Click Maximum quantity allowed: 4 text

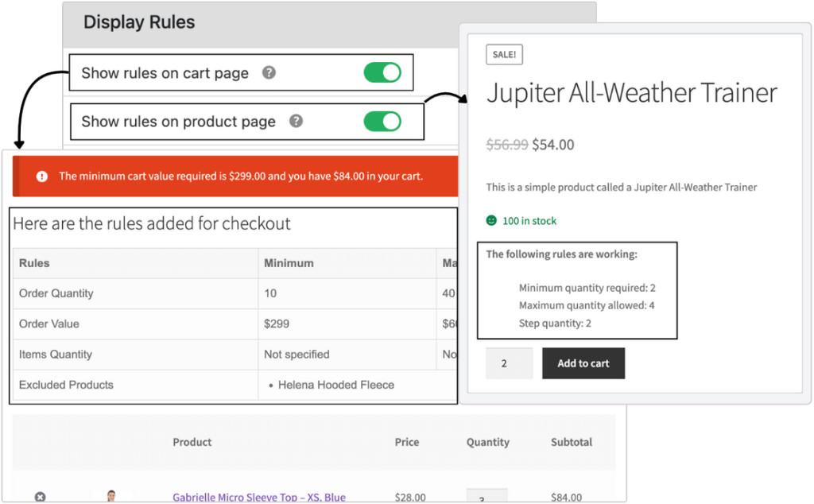click(587, 305)
